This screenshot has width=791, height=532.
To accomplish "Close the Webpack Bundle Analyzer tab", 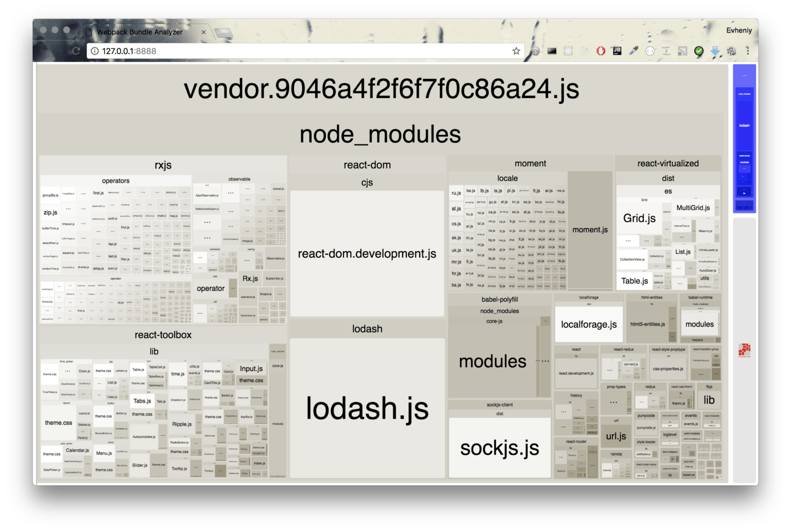I will [x=203, y=32].
